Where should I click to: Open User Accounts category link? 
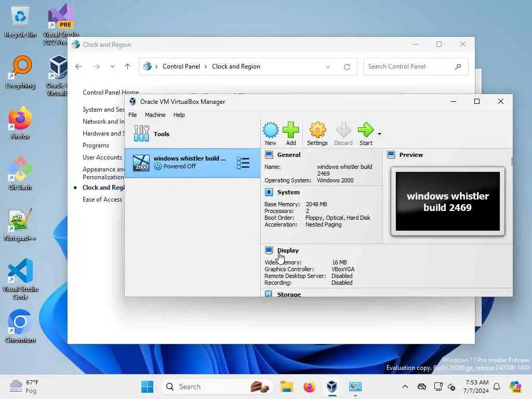[x=102, y=157]
